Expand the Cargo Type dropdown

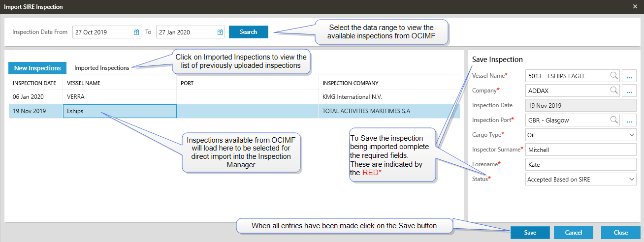tap(632, 135)
